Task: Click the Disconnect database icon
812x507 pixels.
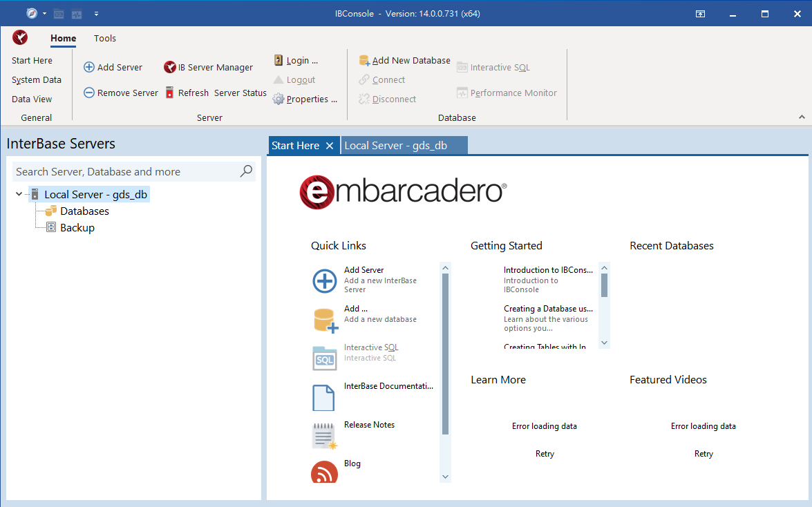Action: [365, 99]
